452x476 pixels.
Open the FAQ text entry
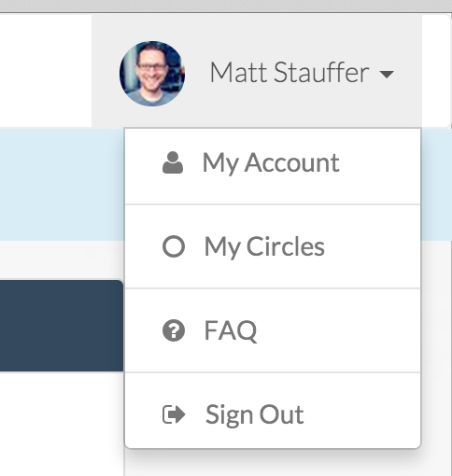tap(231, 330)
